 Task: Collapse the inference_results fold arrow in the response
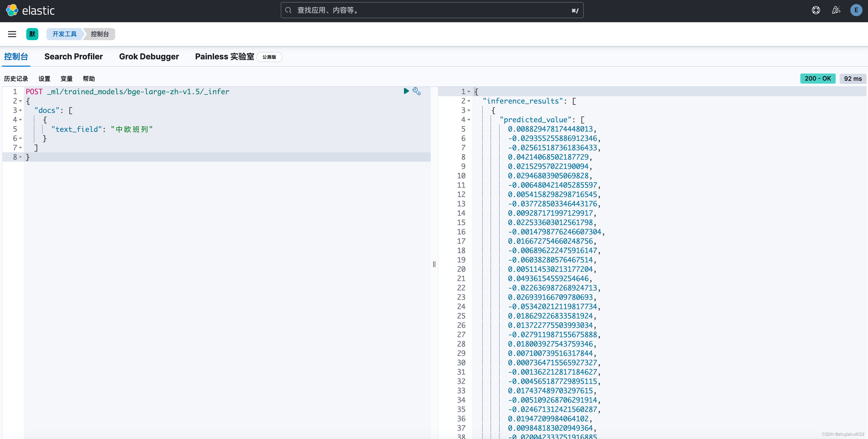point(469,101)
